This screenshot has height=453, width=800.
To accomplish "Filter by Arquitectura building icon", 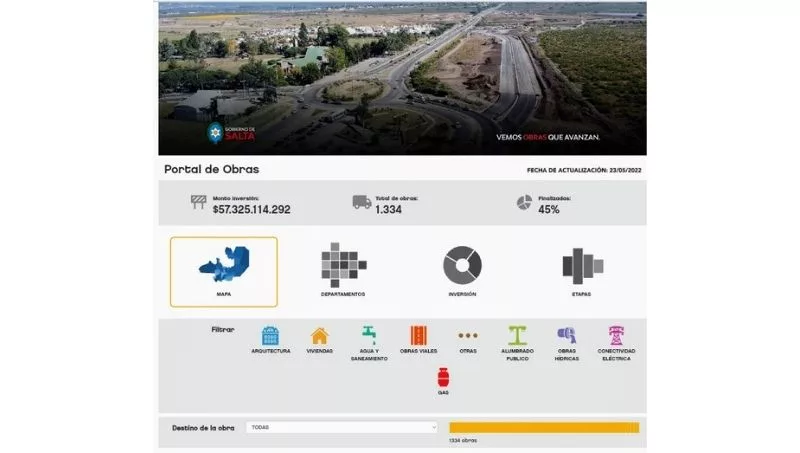I will click(x=271, y=336).
